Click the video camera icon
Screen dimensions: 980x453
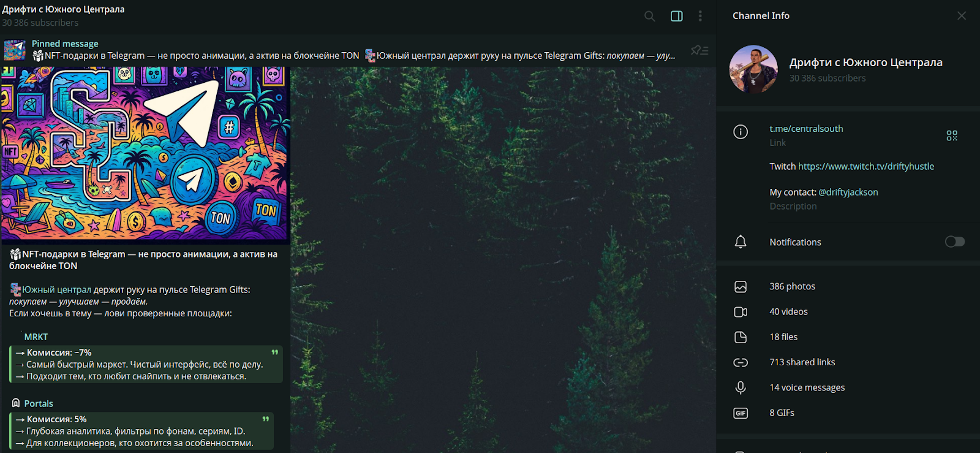point(741,312)
